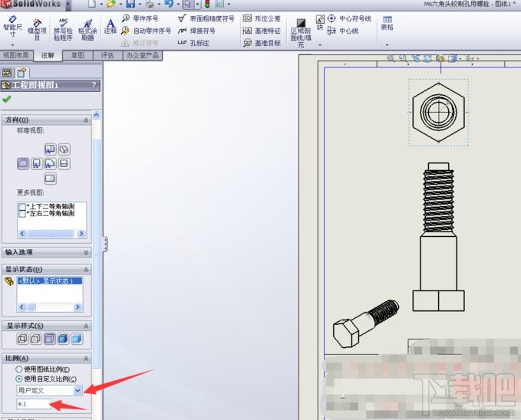Add a 零件序号 balloon
The image size is (521, 420).
(140, 18)
